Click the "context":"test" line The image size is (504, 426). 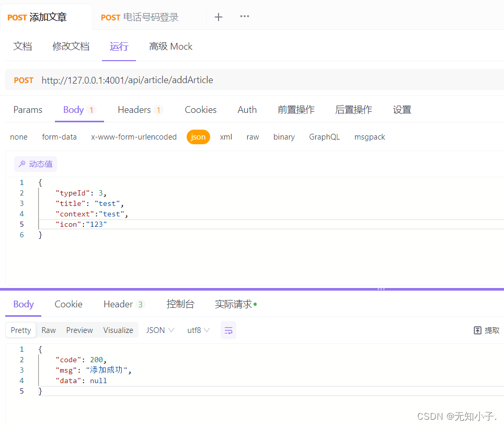click(x=91, y=214)
